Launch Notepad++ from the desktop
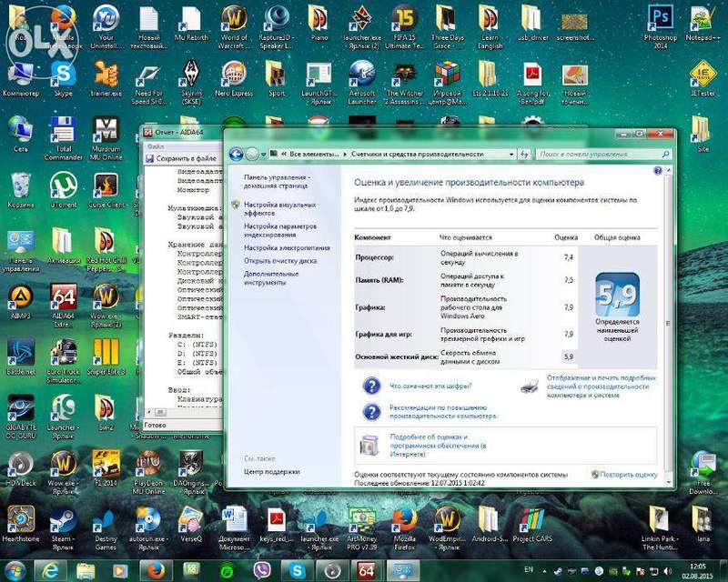 coord(703,18)
